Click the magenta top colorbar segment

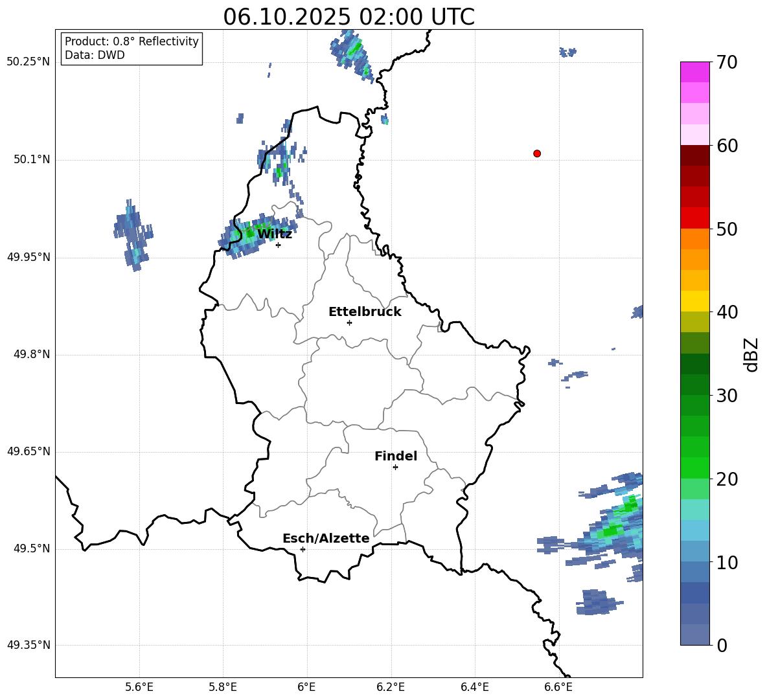694,72
